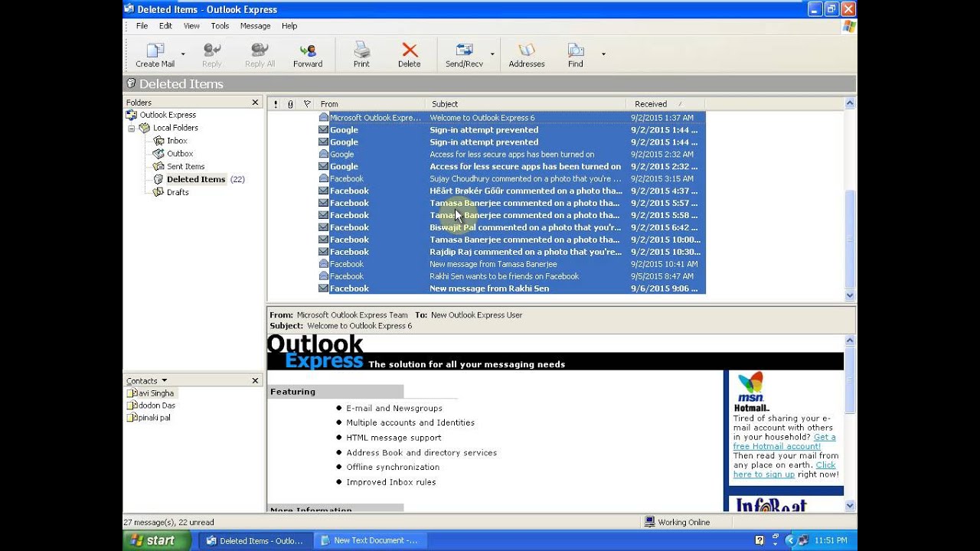980x551 pixels.
Task: Click the Find toolbar icon
Action: point(576,51)
